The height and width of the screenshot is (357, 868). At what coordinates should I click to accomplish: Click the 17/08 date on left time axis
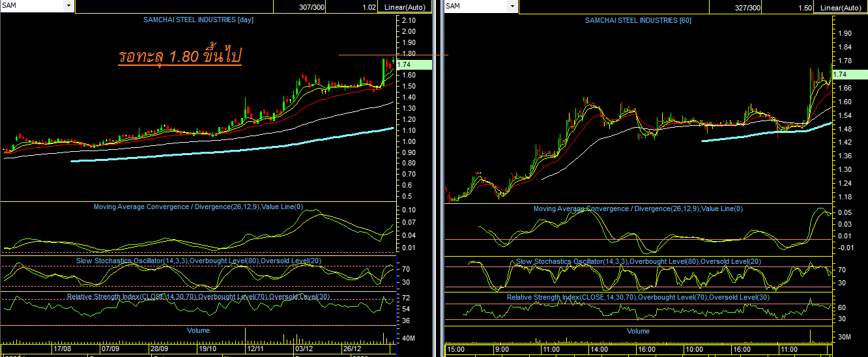(63, 349)
